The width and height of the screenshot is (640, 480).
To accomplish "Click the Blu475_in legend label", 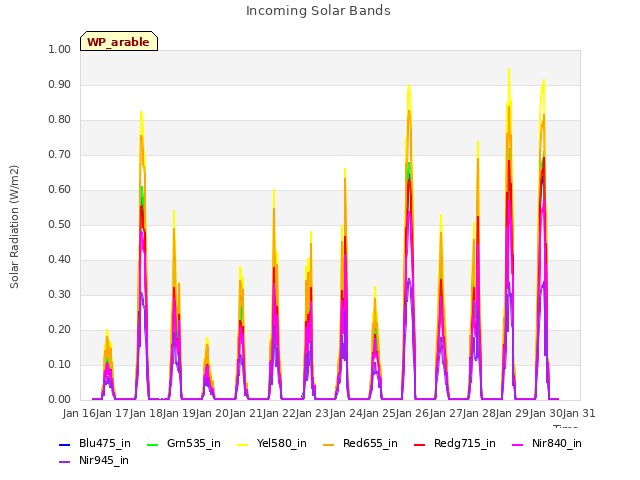I will pyautogui.click(x=105, y=443).
